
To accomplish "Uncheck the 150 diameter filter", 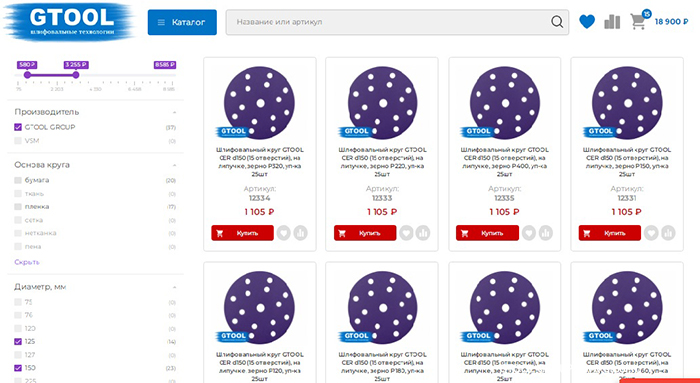I will 18,368.
